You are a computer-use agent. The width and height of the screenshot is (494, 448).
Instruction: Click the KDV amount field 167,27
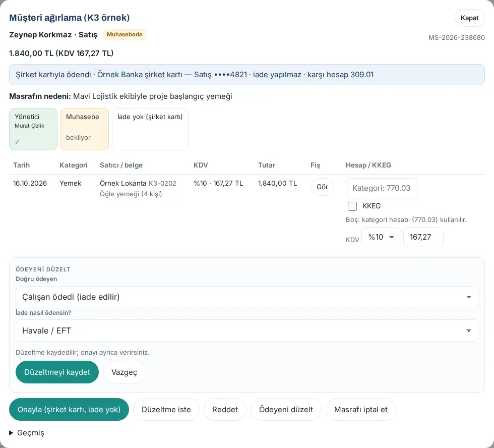pyautogui.click(x=423, y=237)
